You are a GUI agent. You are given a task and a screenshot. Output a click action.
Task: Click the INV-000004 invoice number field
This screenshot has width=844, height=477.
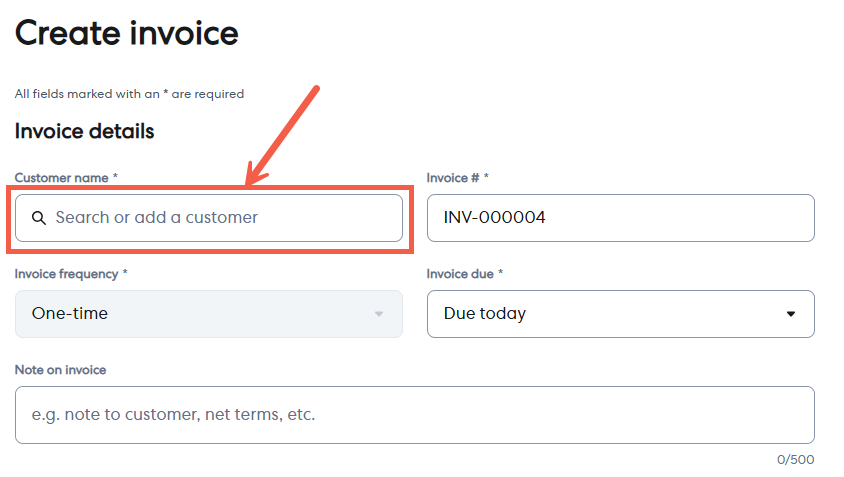pos(620,218)
